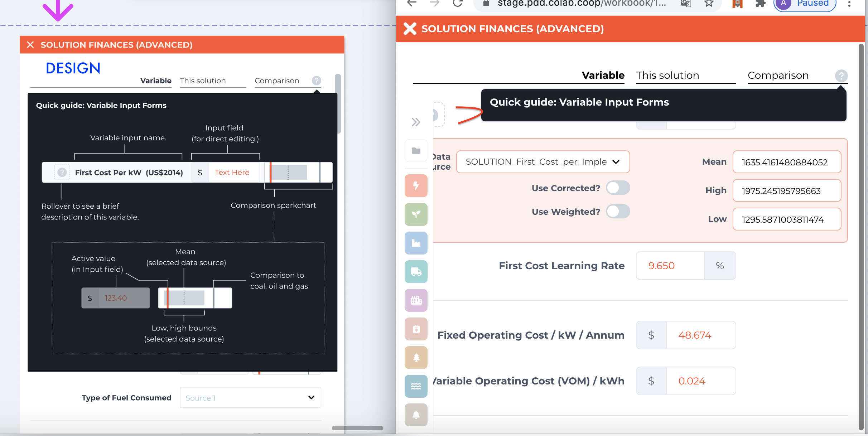Select the blue water waves sidebar icon
The image size is (868, 436).
point(416,386)
